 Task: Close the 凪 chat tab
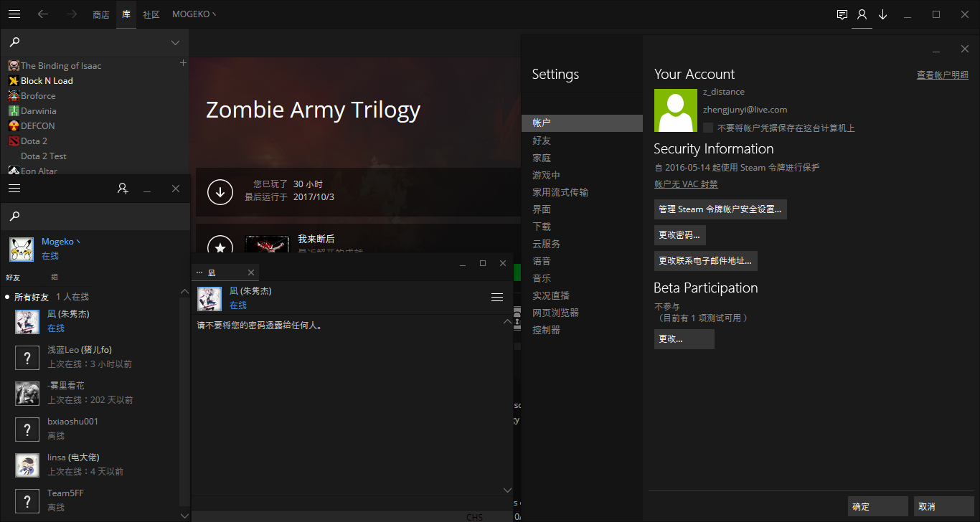pos(251,272)
